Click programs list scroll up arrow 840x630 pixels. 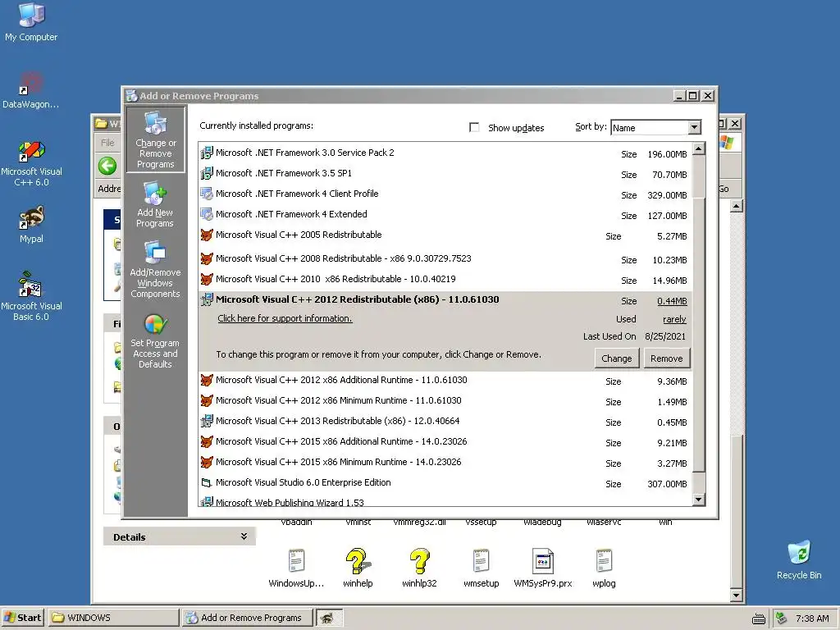click(699, 148)
